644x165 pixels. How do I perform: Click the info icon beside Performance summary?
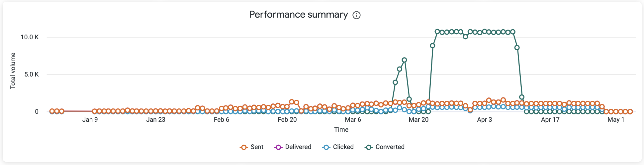point(356,15)
